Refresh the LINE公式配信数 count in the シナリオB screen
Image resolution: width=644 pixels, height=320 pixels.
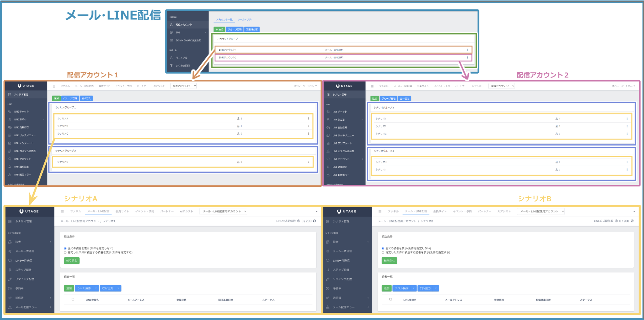(x=632, y=221)
